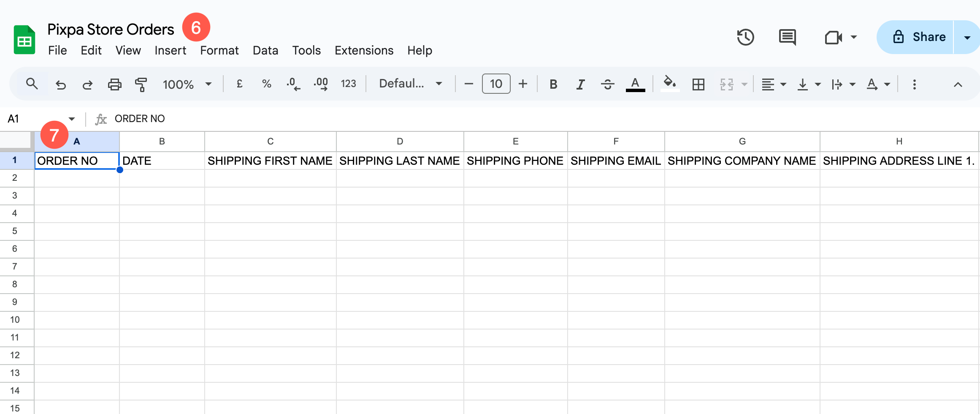The image size is (980, 414).
Task: Undo the last action
Action: point(61,84)
